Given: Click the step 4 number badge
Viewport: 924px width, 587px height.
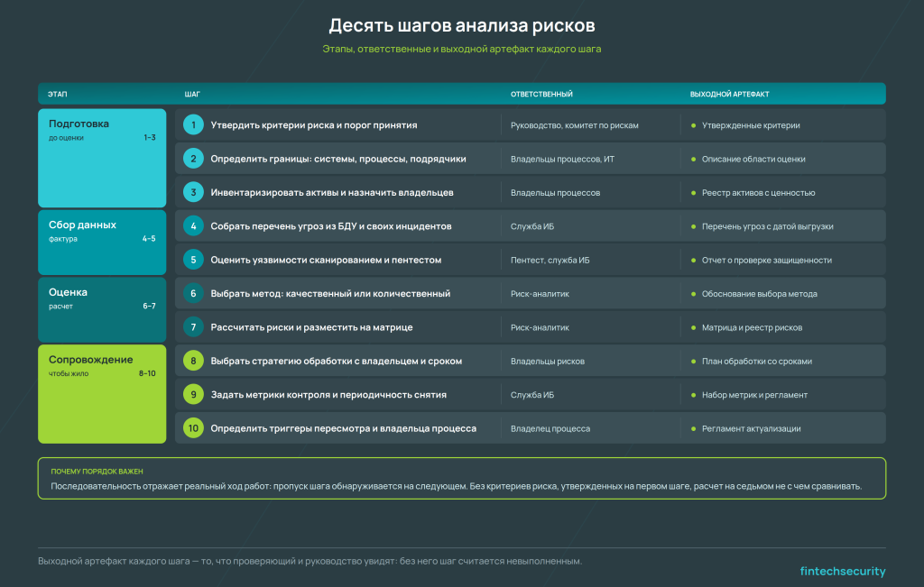Looking at the screenshot, I should pos(193,226).
